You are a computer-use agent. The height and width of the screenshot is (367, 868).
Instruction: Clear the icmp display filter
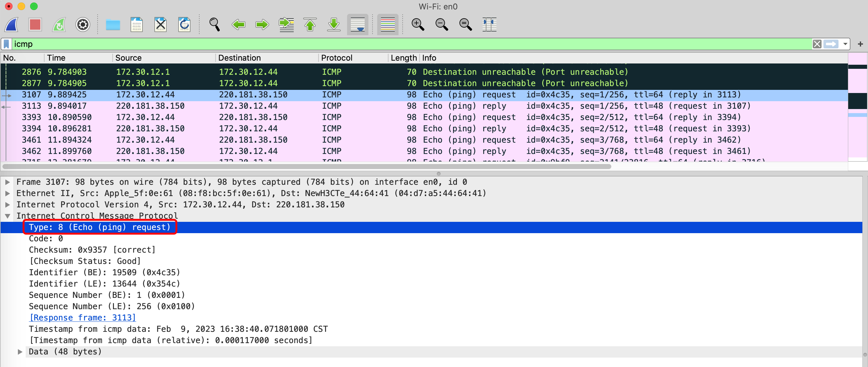click(x=817, y=44)
